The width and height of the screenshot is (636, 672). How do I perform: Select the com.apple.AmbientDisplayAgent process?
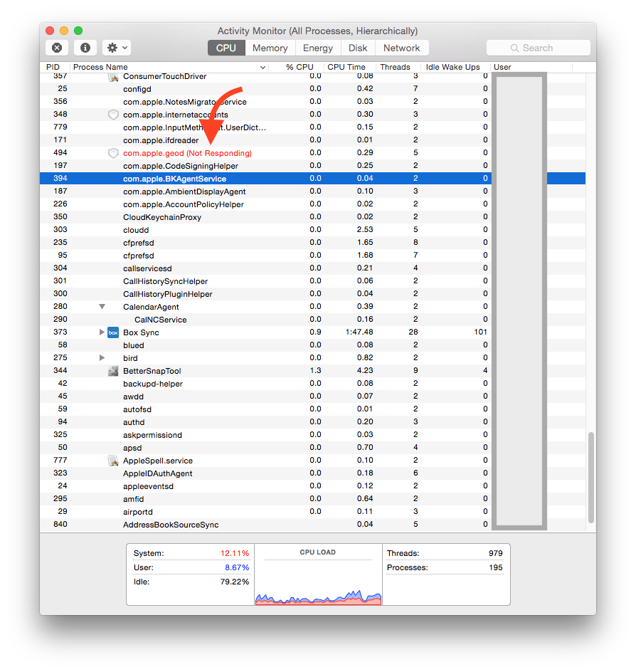point(312,191)
